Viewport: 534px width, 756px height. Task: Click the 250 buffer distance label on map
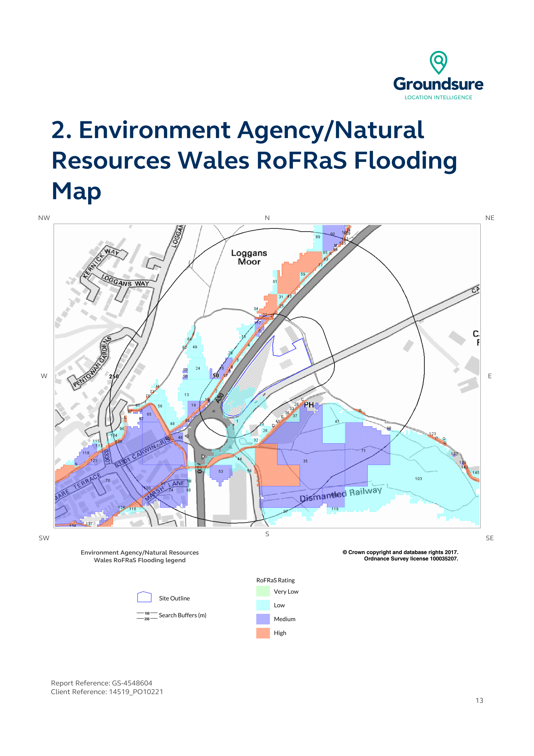114,376
